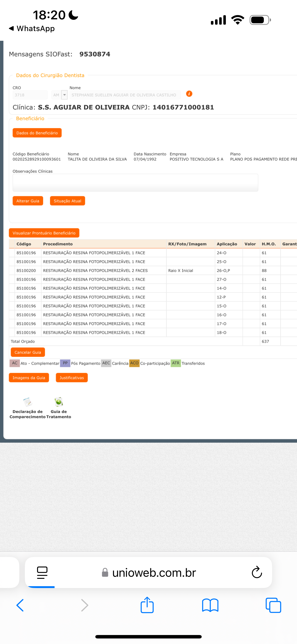Click the Dados do Beneficiário button

point(37,133)
